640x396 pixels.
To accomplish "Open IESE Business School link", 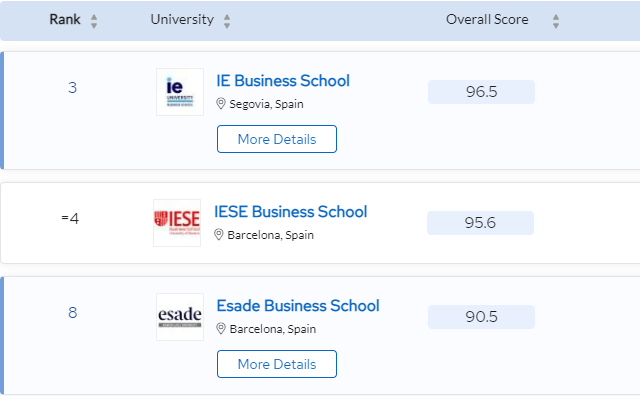I will click(x=291, y=212).
